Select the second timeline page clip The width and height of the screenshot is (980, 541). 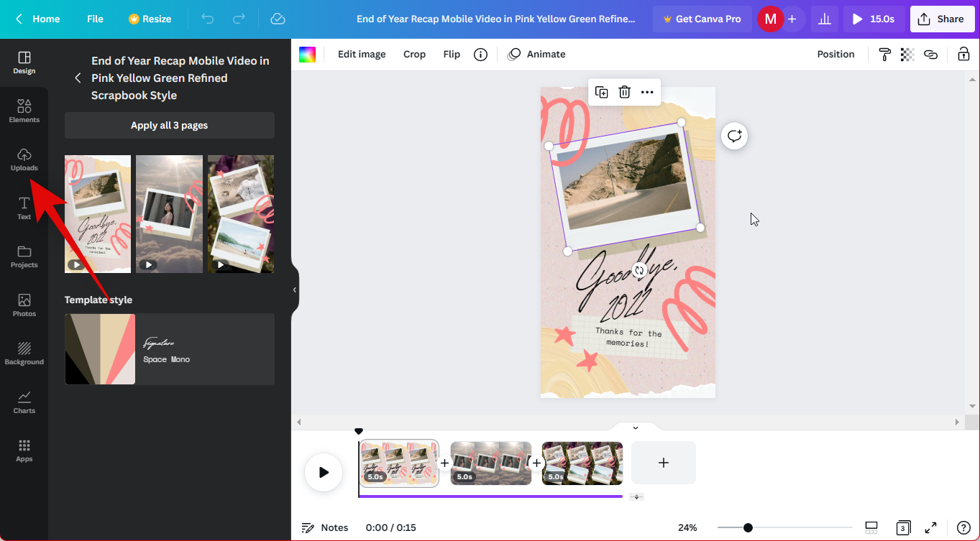491,463
